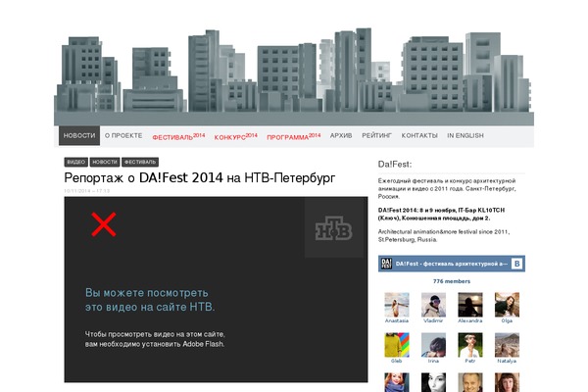588x392 pixels.
Task: Open Olga's member avatar
Action: [x=507, y=305]
